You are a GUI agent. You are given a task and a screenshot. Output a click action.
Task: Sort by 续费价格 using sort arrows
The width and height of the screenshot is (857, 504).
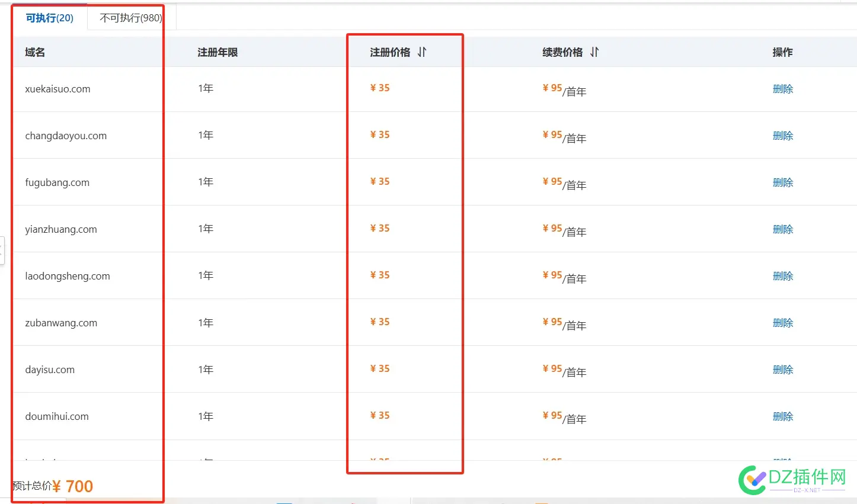pos(594,52)
